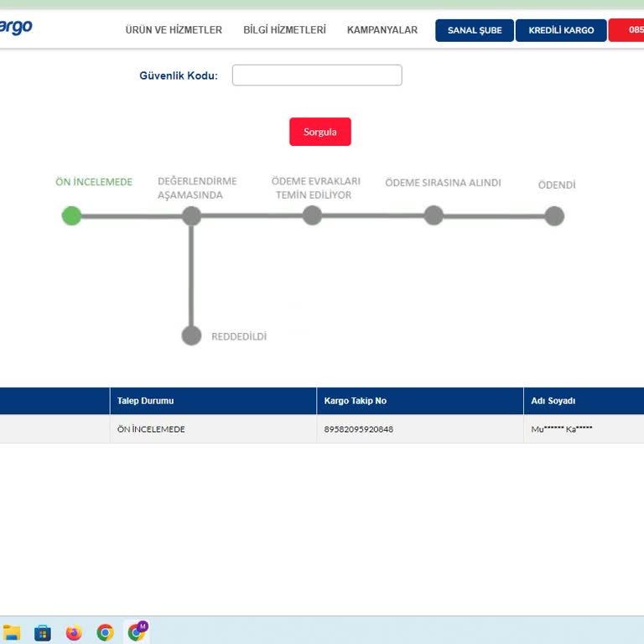Click the DEĞERLENDİRME AŞAMASINDA step circle

click(x=191, y=216)
